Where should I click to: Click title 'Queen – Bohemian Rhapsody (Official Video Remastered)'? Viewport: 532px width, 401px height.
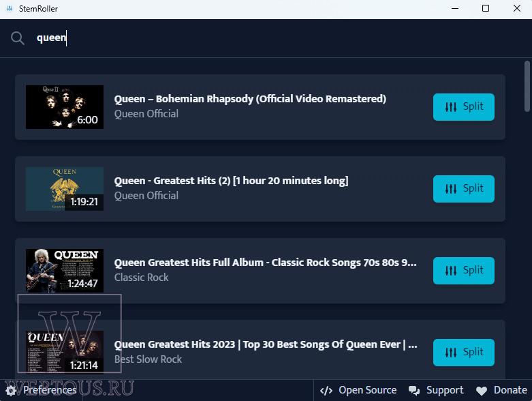250,99
